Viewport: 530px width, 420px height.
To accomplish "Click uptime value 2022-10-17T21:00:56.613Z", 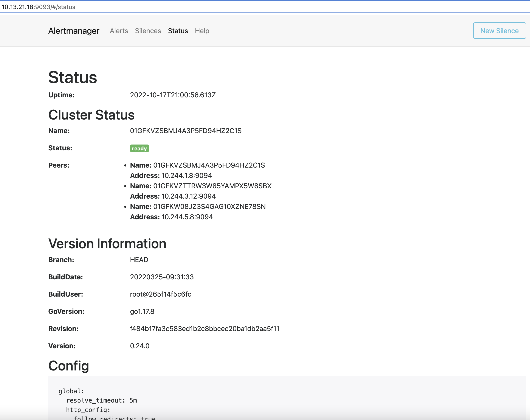I will click(173, 95).
